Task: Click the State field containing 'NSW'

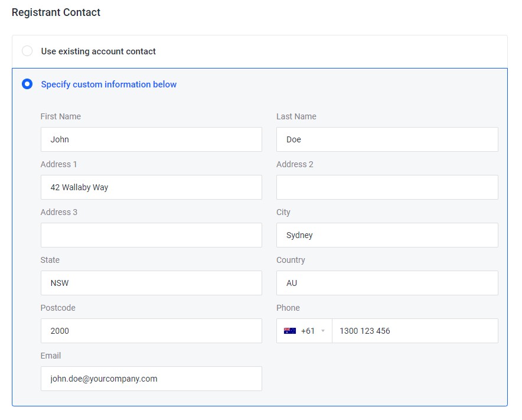Action: pyautogui.click(x=151, y=283)
